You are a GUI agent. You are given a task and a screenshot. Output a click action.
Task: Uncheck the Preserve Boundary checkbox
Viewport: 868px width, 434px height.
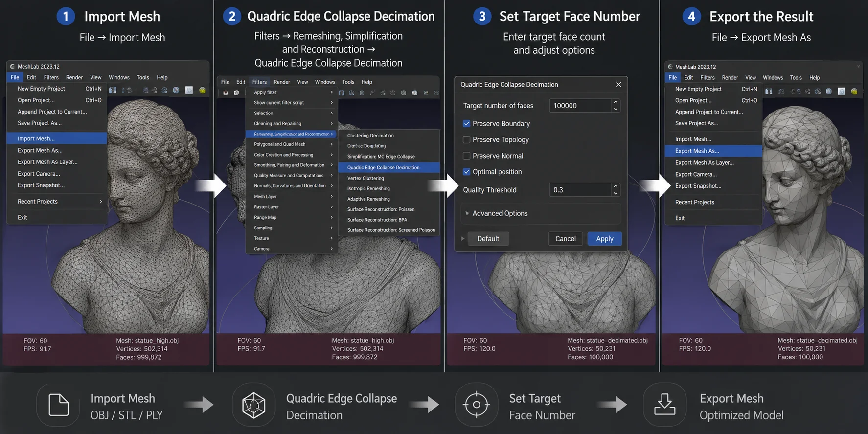click(x=467, y=124)
